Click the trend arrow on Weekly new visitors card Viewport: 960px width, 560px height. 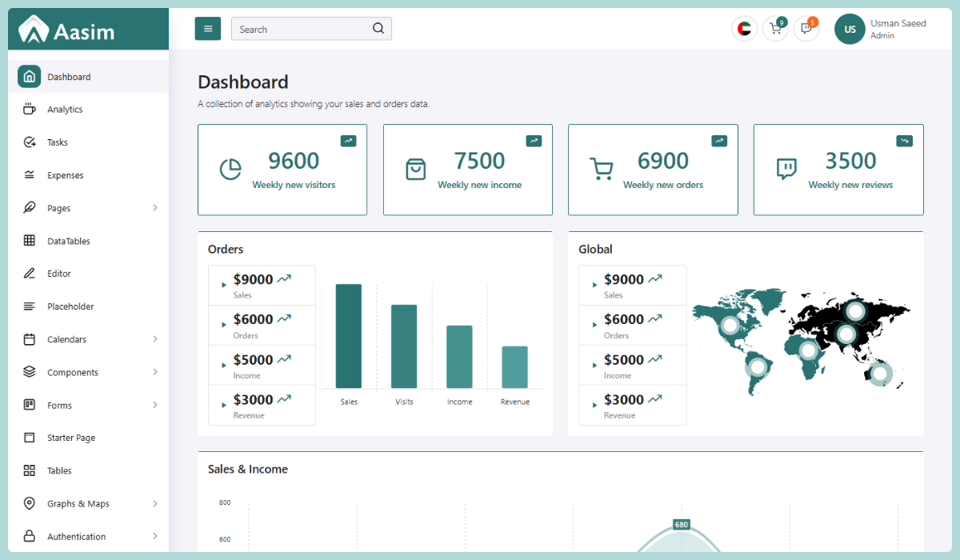click(348, 140)
